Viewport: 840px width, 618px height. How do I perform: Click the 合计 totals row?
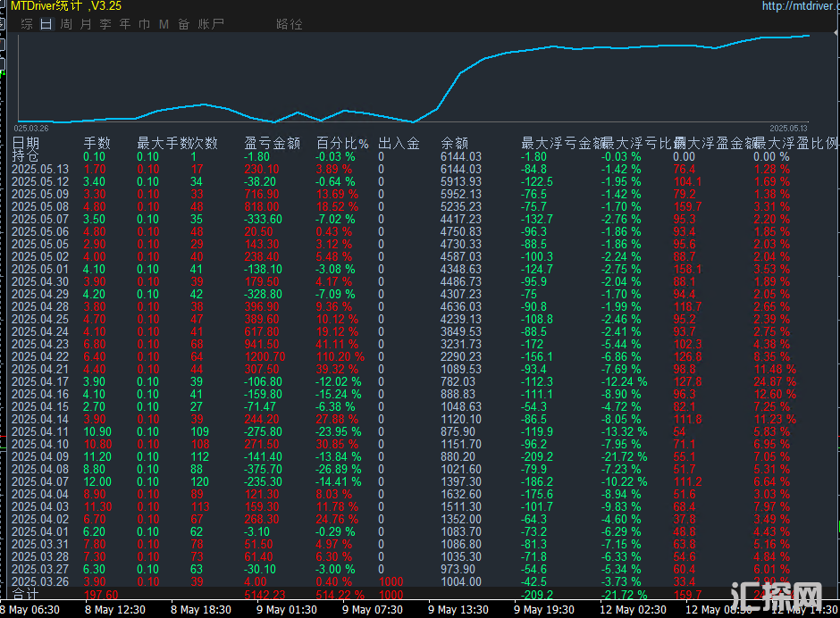pos(25,594)
